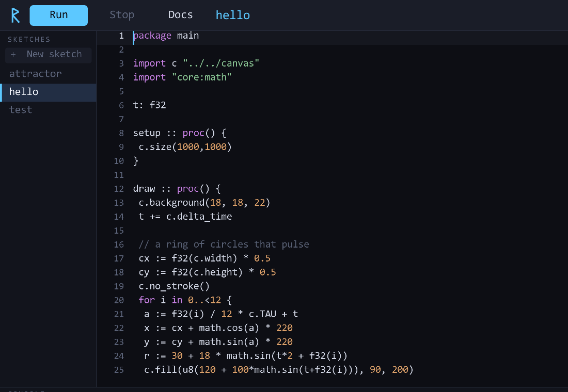Screen dimensions: 568x392
Task: Click the 'r := 30 + 18 * math.sin' line
Action: pyautogui.click(x=246, y=356)
